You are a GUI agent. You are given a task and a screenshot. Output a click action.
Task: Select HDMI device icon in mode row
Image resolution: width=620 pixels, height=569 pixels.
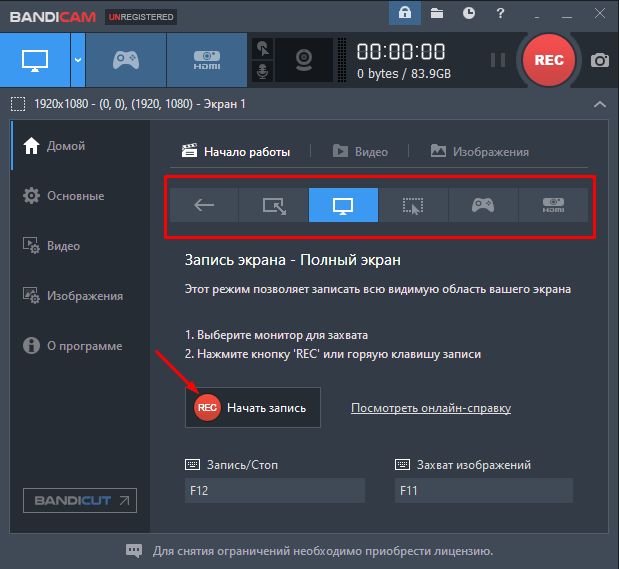click(x=553, y=205)
